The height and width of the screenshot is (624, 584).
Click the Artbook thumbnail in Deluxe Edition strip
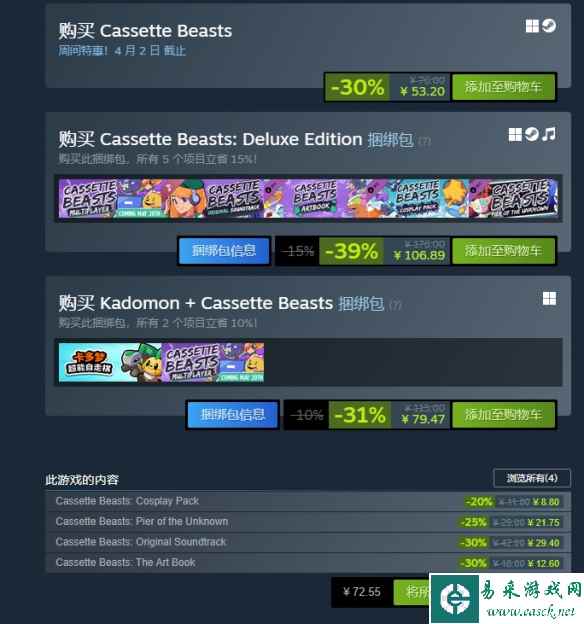(316, 198)
